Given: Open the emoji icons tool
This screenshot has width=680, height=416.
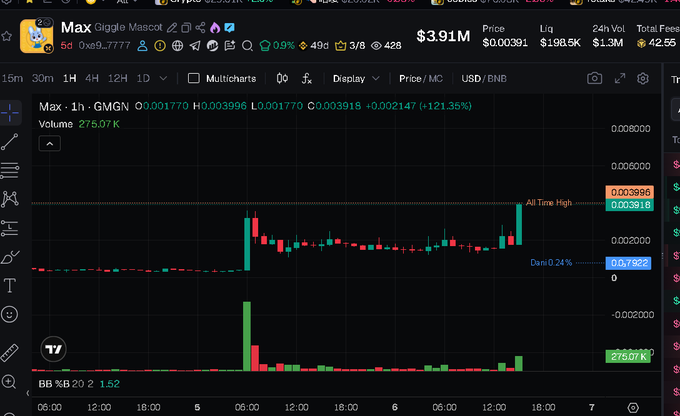Looking at the screenshot, I should coord(10,314).
